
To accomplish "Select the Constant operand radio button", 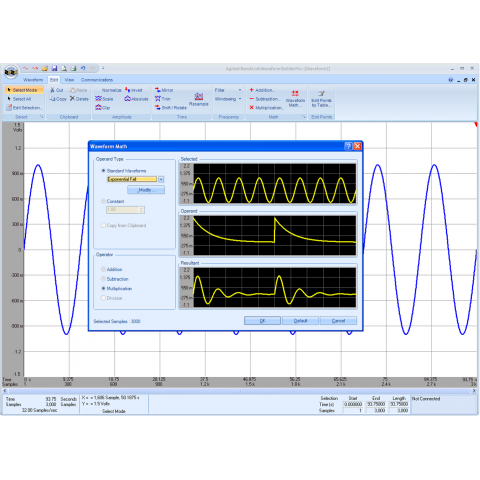I will click(103, 201).
